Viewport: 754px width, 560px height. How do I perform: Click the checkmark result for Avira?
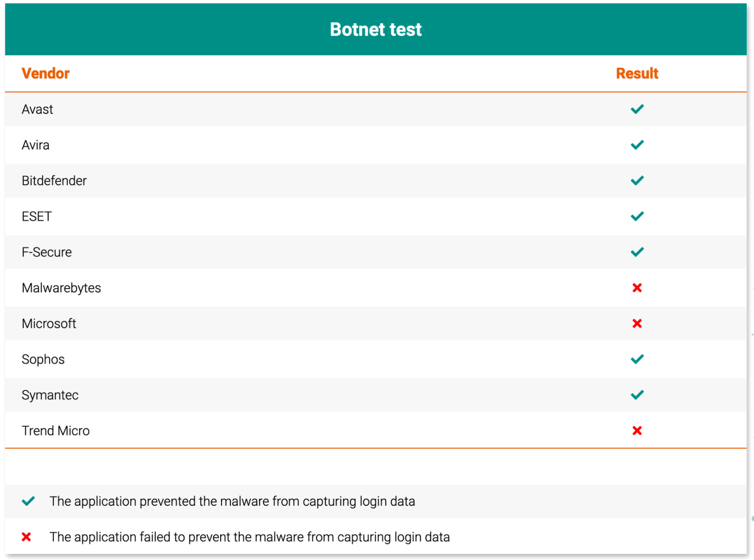click(x=637, y=145)
